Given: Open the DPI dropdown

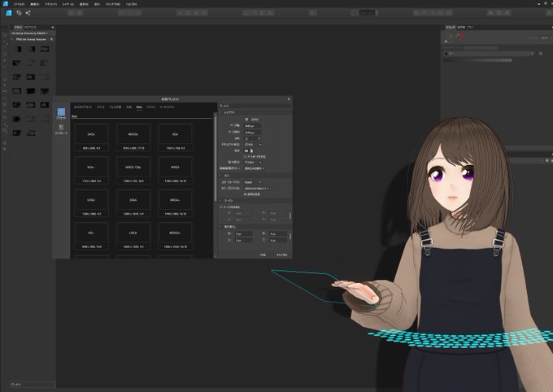Looking at the screenshot, I should tap(253, 138).
